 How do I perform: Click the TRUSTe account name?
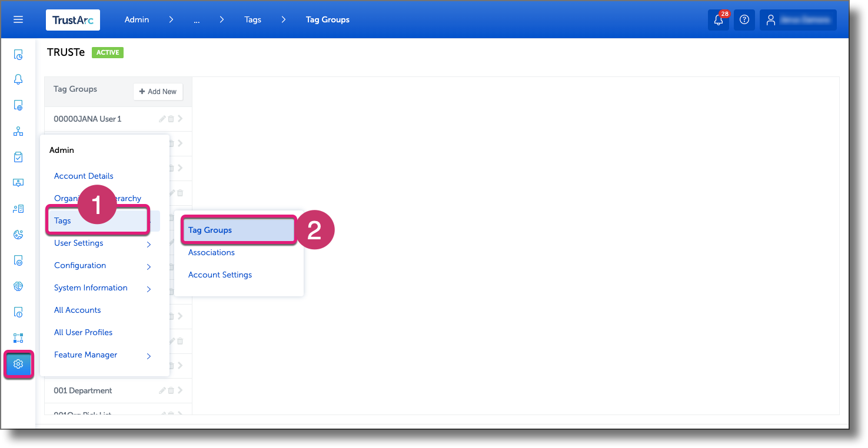pos(66,52)
